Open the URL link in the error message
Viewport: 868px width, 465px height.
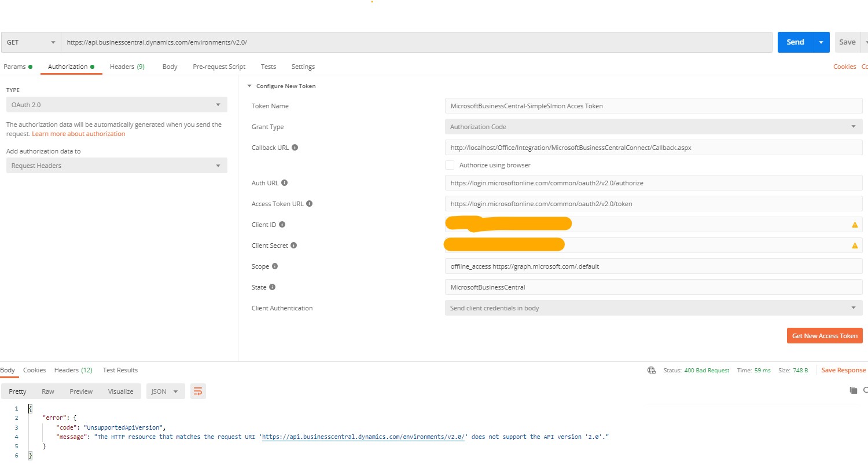tap(364, 437)
